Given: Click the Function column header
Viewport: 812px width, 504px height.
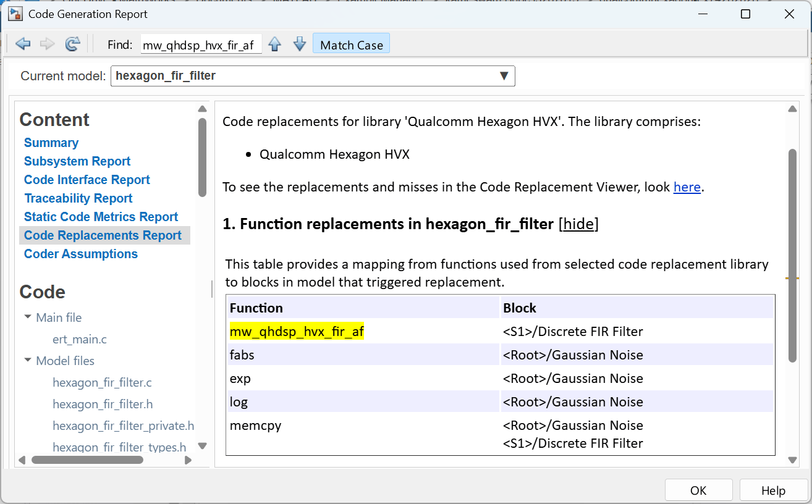Looking at the screenshot, I should point(363,308).
